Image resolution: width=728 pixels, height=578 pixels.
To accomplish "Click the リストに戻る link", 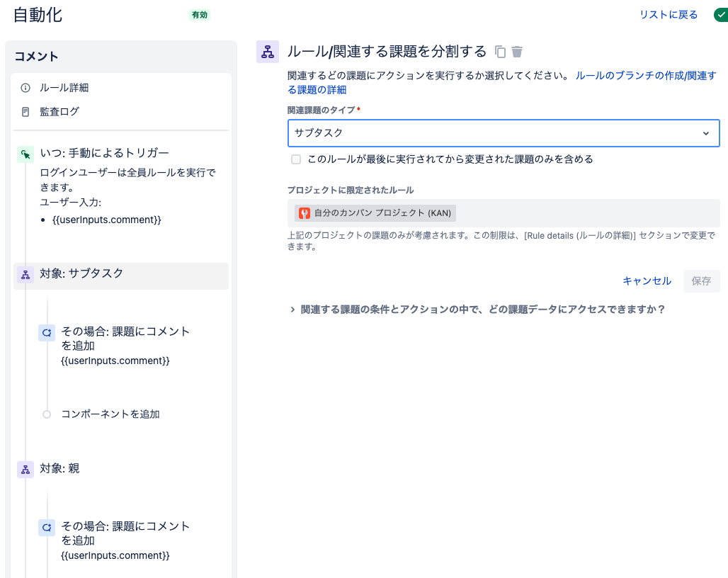I will (669, 15).
